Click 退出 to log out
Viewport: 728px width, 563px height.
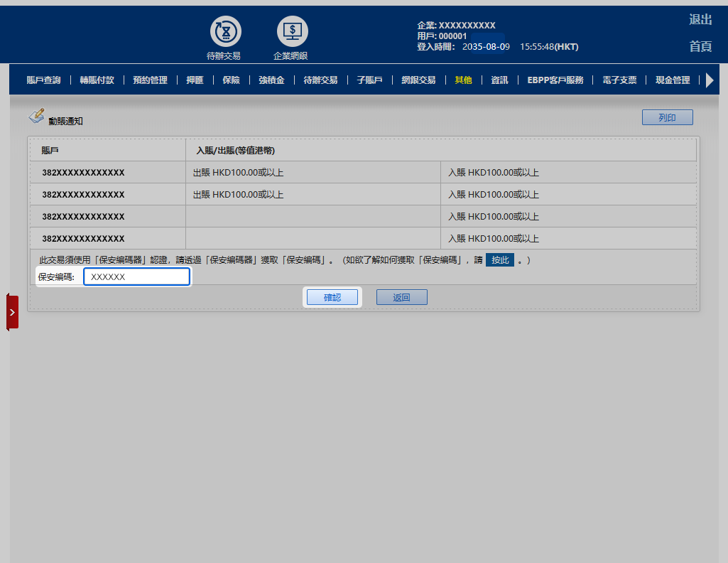pos(700,20)
